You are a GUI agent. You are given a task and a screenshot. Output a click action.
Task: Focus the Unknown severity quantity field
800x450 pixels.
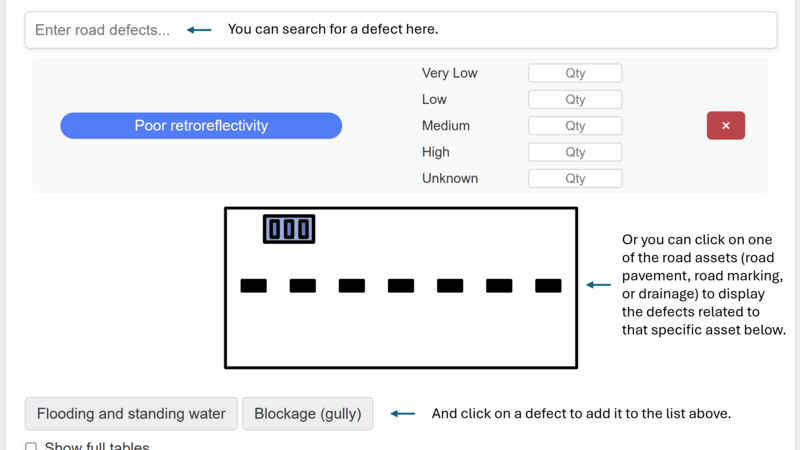coord(575,179)
